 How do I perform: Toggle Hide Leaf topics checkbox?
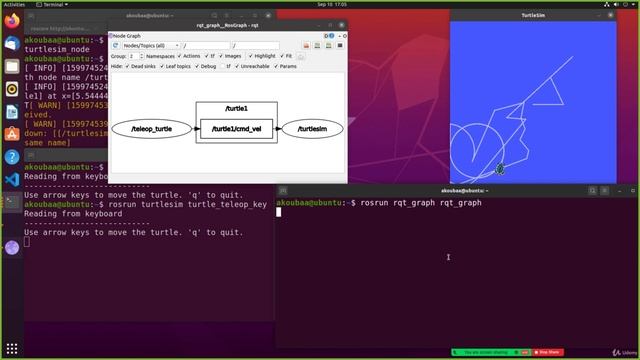[176, 66]
